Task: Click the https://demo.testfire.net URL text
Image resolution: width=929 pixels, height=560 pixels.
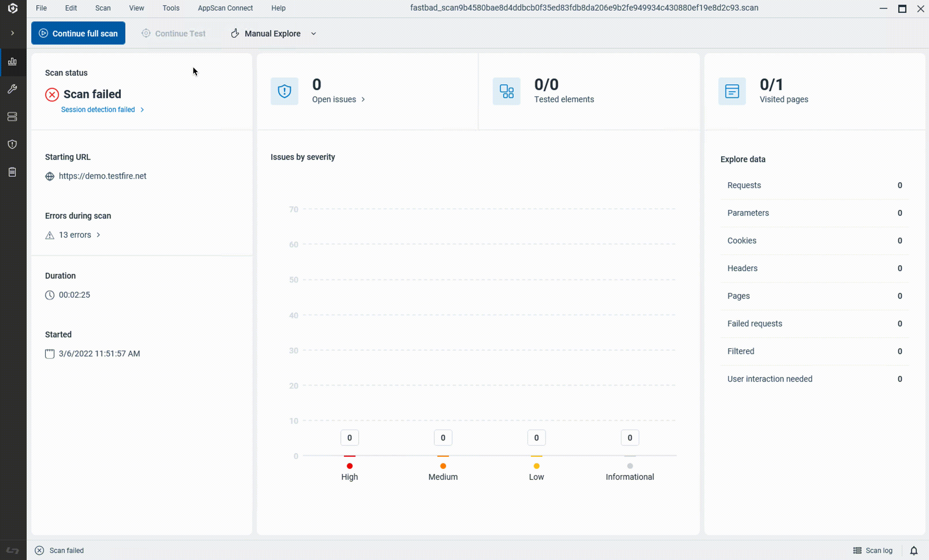Action: [102, 176]
